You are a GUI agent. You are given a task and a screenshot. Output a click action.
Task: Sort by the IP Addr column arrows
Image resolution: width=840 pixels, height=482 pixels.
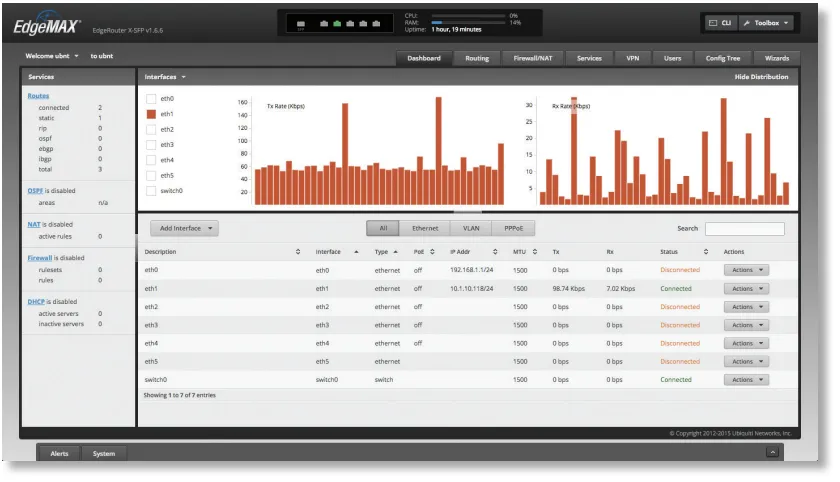494,252
